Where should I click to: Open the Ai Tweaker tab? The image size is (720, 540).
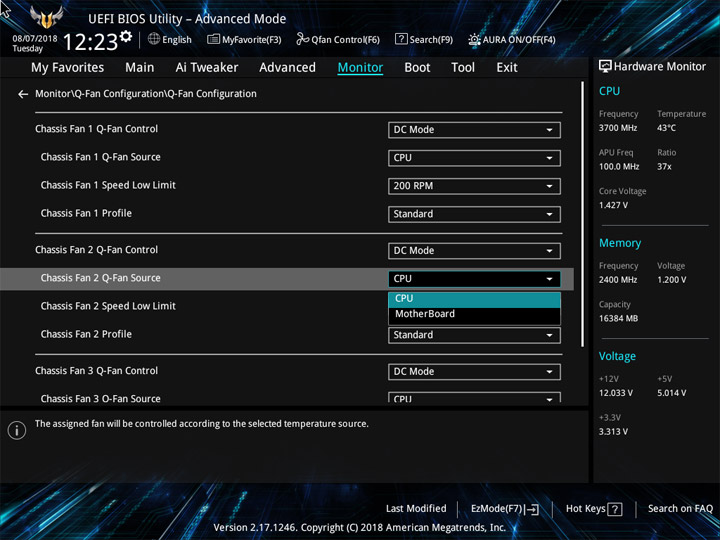coord(207,68)
